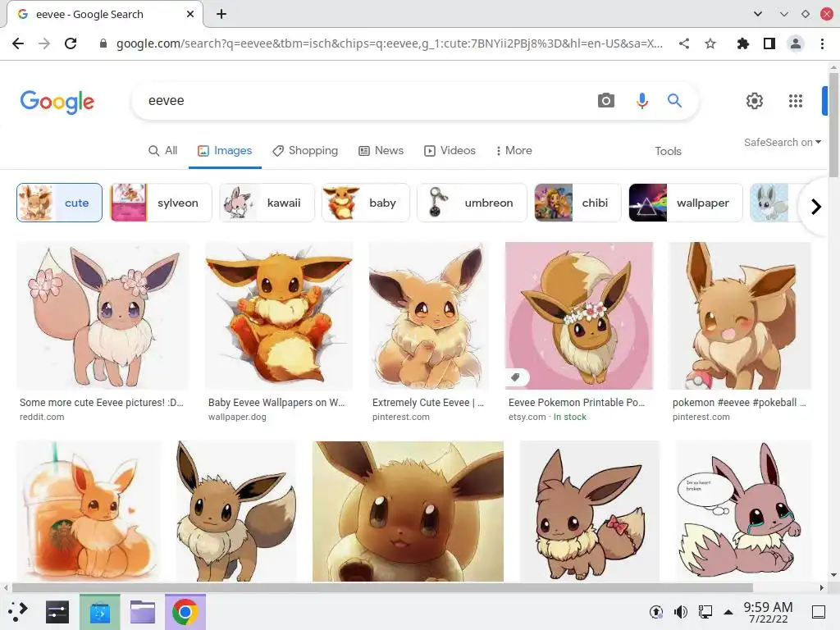Show hidden system tray icons arrow

[x=728, y=612]
